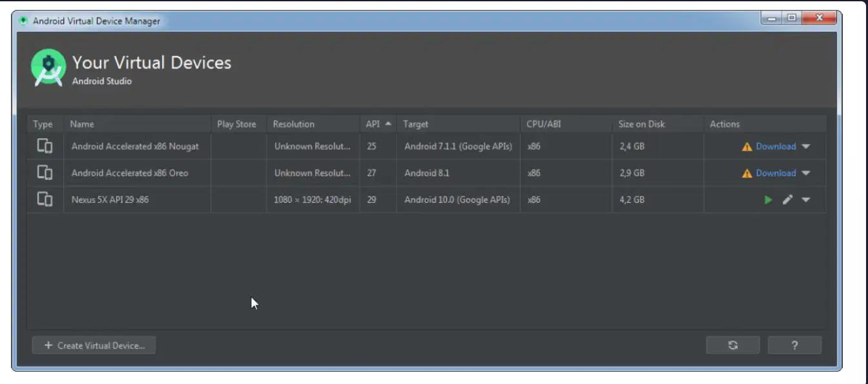Click the Resolution column header
The height and width of the screenshot is (384, 868).
[x=313, y=124]
